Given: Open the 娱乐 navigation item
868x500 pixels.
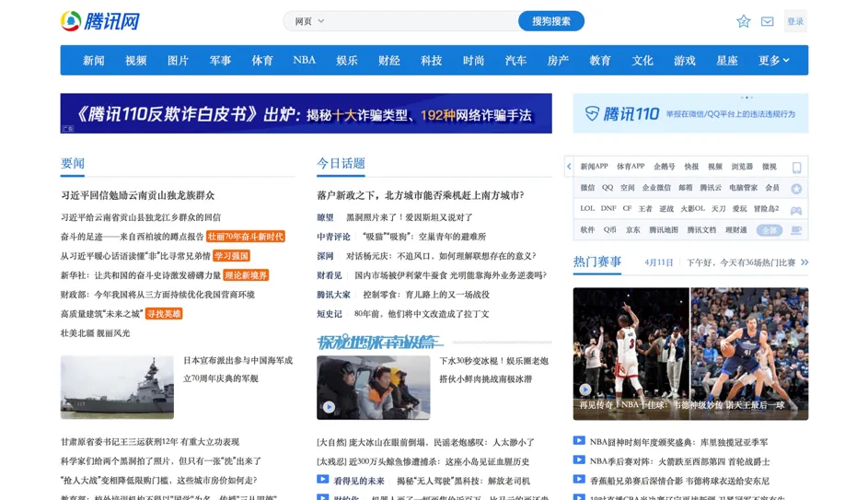Looking at the screenshot, I should click(x=347, y=61).
